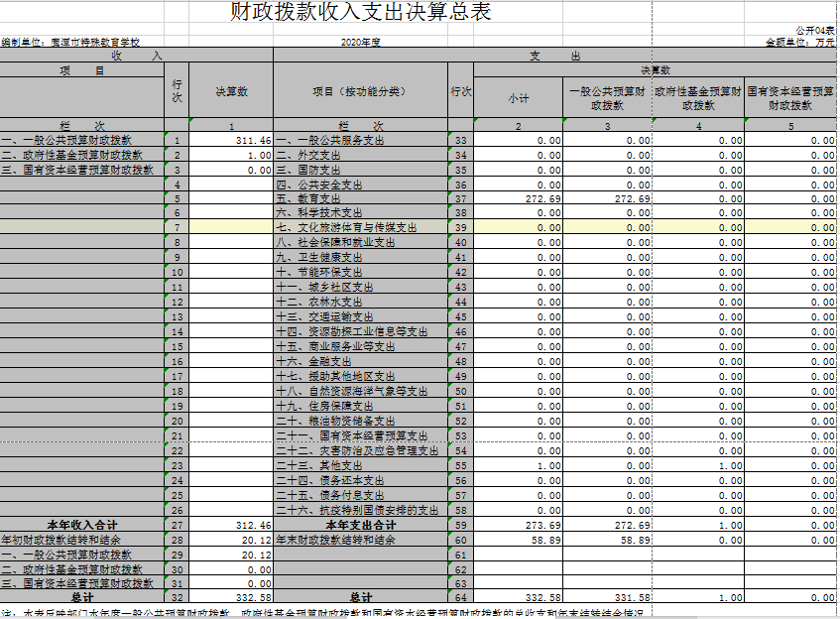
Task: Click the 编制单位：鹰潭市特殊教育学校 cell
Action: coord(70,42)
